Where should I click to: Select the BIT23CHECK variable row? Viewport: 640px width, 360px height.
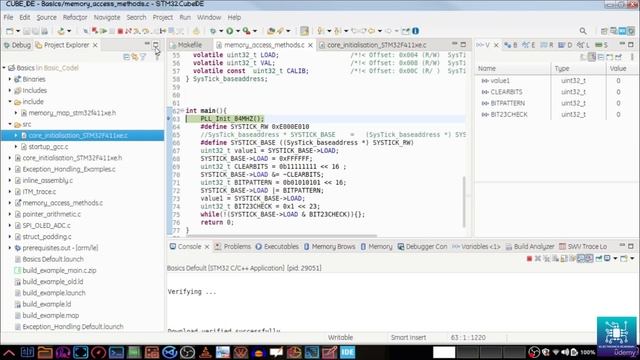click(557, 114)
